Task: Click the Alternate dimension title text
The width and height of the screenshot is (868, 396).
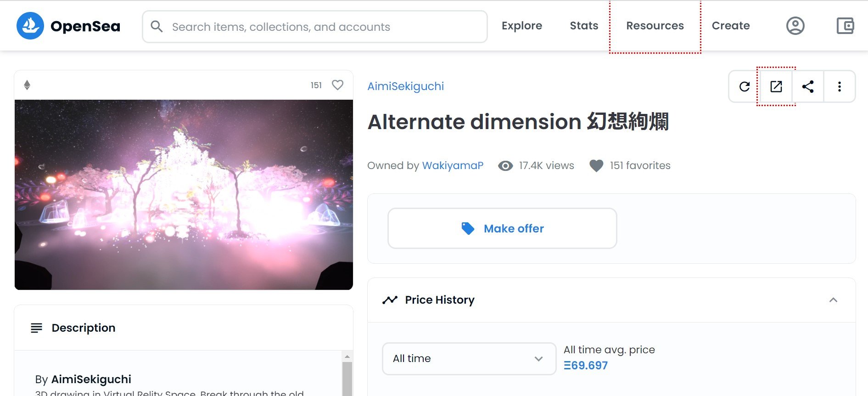Action: click(x=518, y=122)
